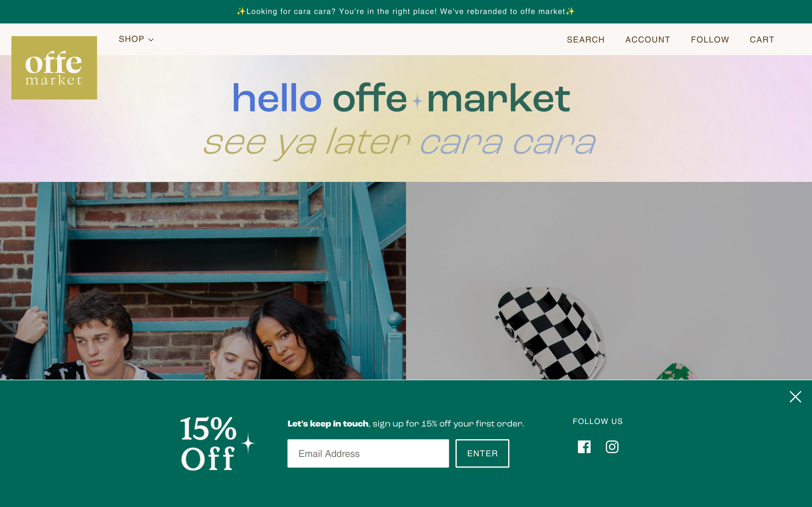Close the 15% off signup banner

[x=795, y=397]
